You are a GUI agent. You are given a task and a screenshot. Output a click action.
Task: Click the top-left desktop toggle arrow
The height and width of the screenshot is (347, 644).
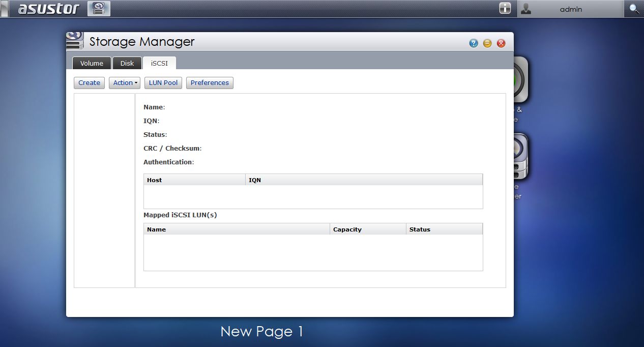click(x=5, y=9)
